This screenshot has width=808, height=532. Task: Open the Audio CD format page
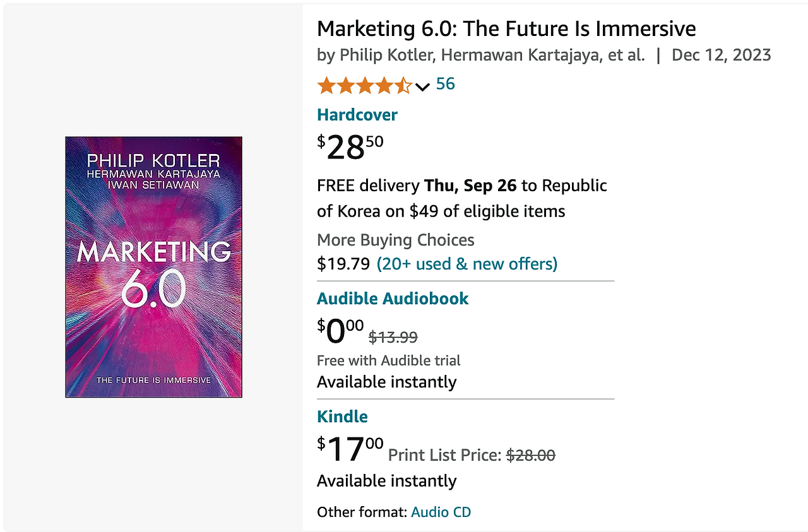click(441, 512)
